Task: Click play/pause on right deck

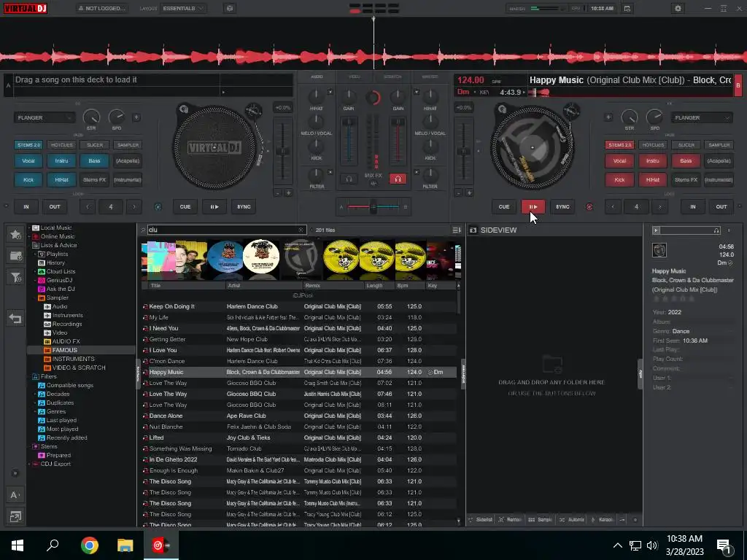Action: coord(533,206)
